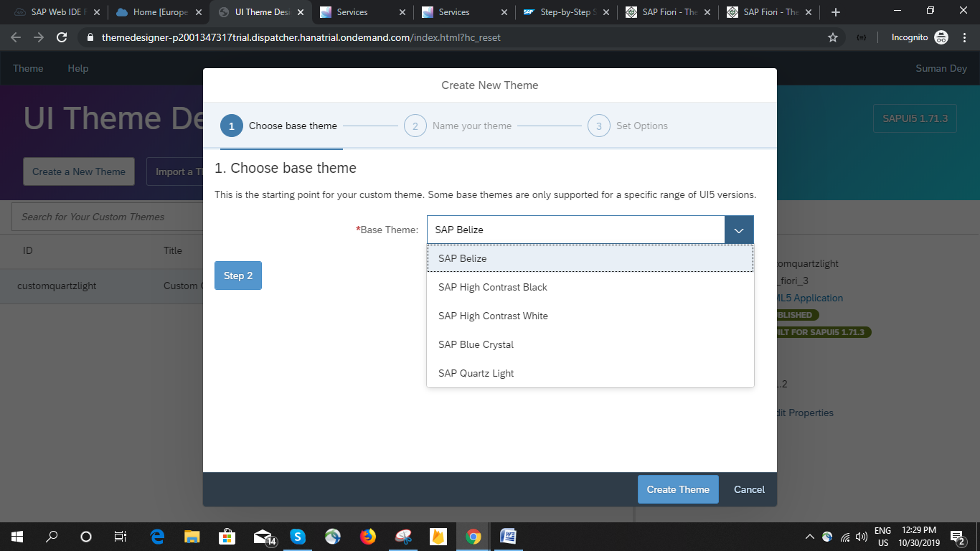Choose SAP High Contrast Black option

493,287
